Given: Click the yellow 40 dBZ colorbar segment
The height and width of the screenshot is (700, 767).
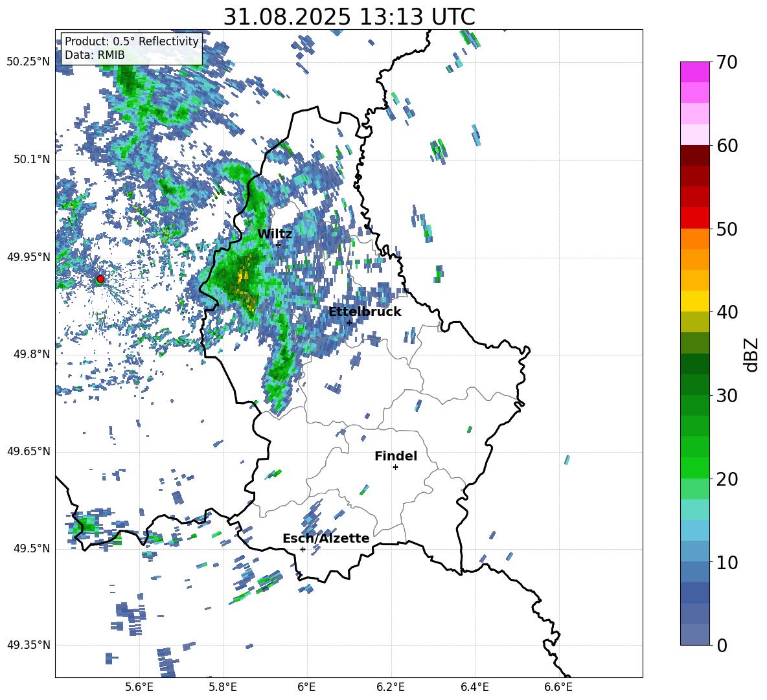Looking at the screenshot, I should click(x=694, y=301).
